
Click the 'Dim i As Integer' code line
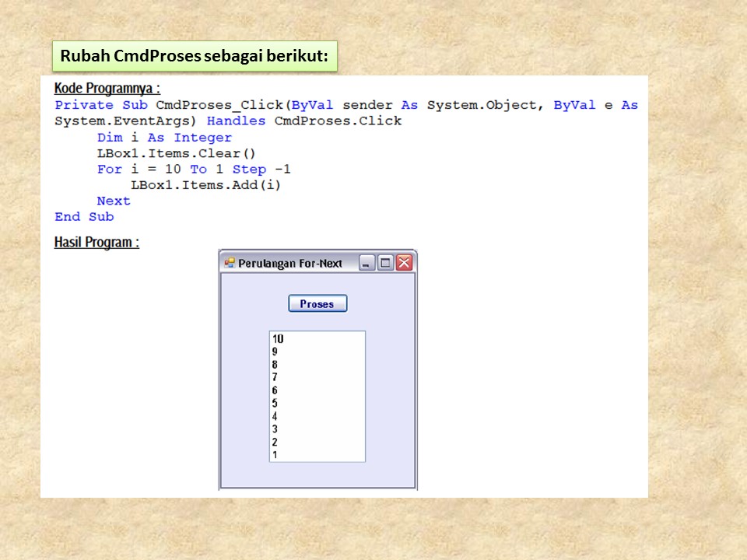164,138
